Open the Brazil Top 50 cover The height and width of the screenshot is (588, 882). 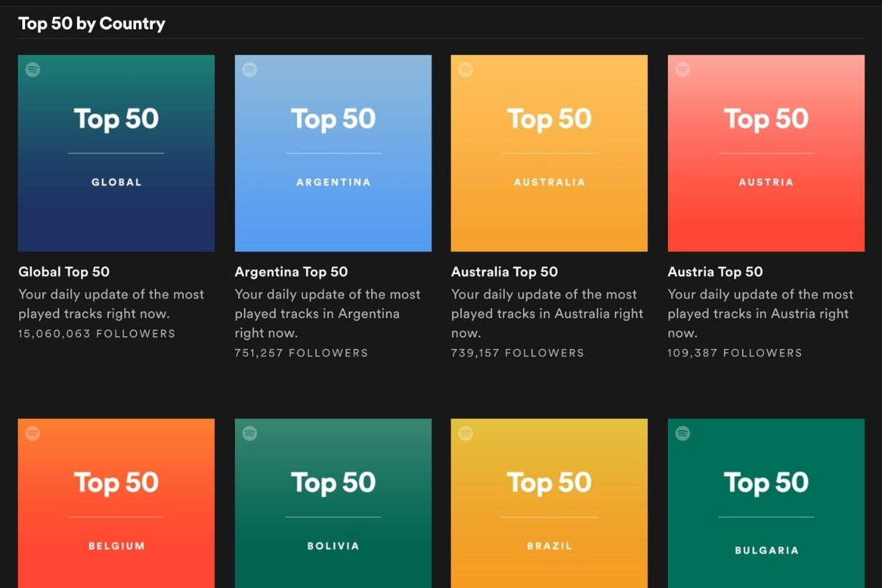tap(549, 503)
